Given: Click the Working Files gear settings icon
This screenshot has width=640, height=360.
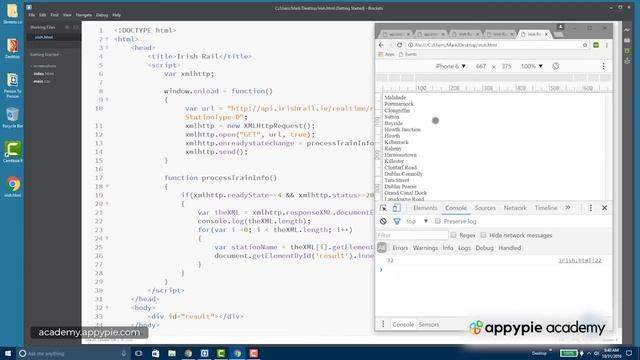Looking at the screenshot, I should point(67,27).
